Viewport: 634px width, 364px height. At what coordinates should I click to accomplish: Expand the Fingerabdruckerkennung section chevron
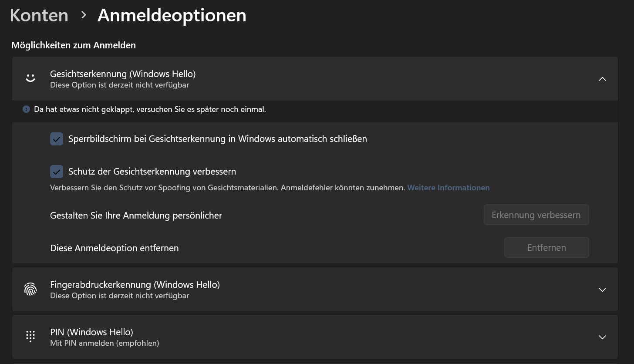[602, 290]
